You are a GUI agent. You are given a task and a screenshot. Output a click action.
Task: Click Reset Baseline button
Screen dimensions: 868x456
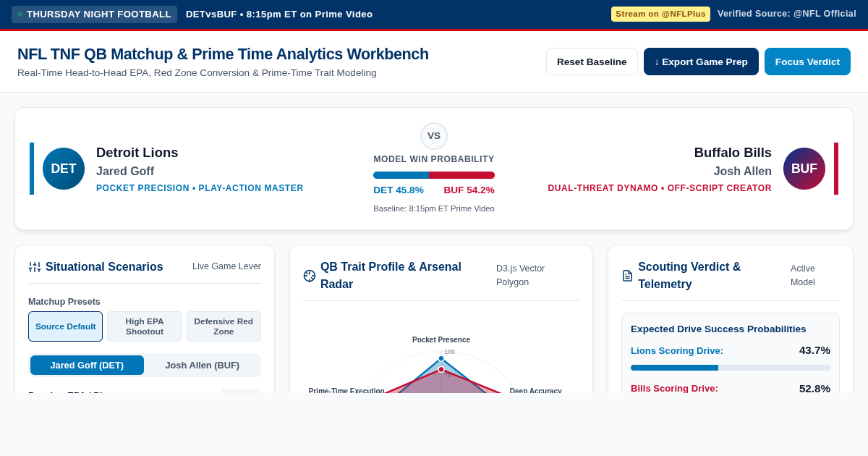click(592, 62)
